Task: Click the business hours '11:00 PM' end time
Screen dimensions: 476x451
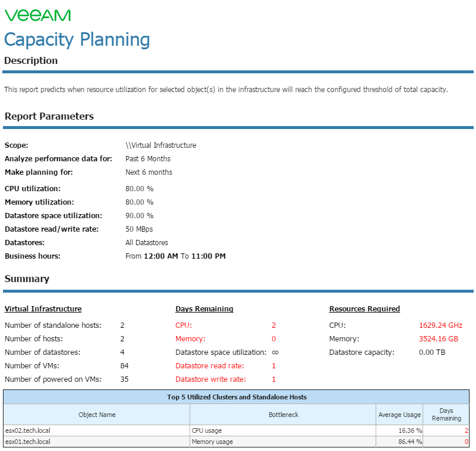Action: (x=208, y=256)
